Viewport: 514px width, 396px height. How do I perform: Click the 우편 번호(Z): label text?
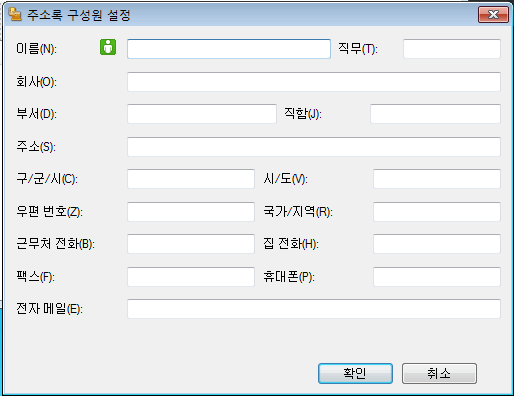(x=49, y=211)
